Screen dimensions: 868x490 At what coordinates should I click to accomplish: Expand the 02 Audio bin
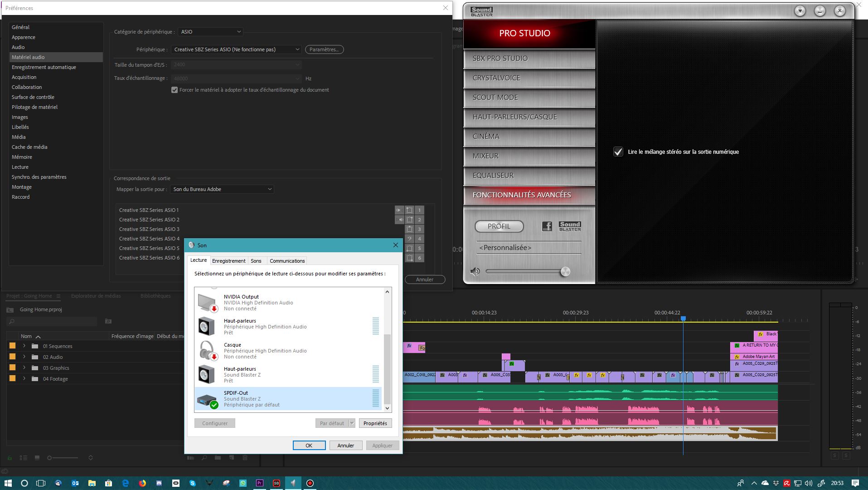point(24,357)
